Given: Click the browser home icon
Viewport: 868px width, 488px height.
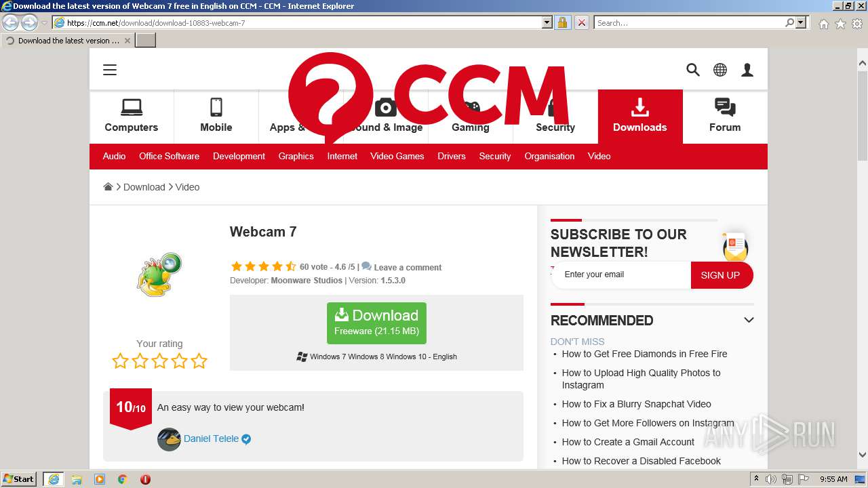Looking at the screenshot, I should pos(823,24).
